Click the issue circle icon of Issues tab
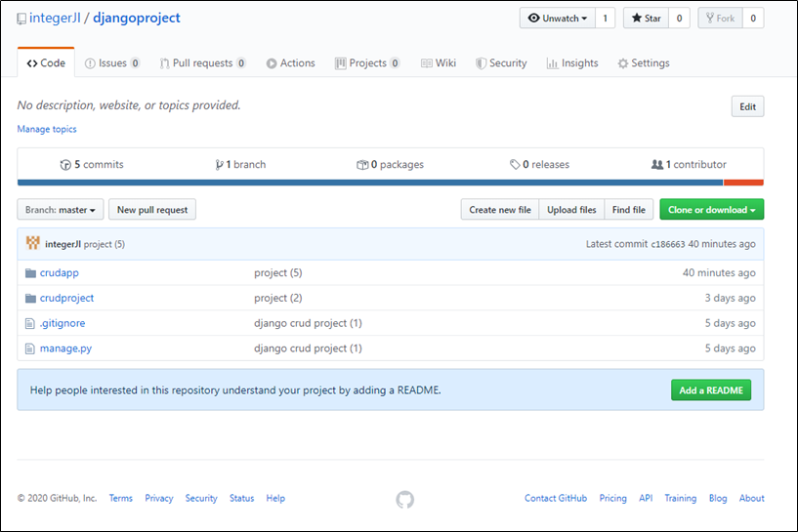The height and width of the screenshot is (532, 798). coord(90,63)
